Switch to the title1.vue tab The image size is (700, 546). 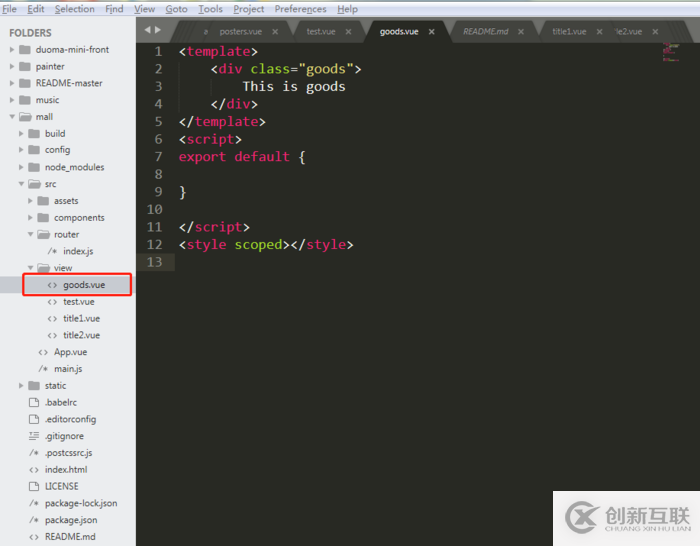click(569, 32)
